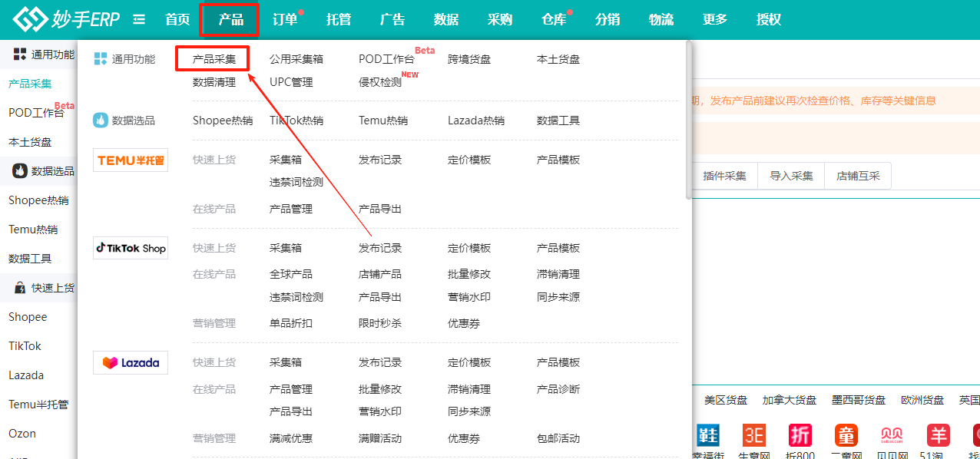Click the 数据选品 fire icon in the sidebar
980x459 pixels.
click(x=20, y=171)
